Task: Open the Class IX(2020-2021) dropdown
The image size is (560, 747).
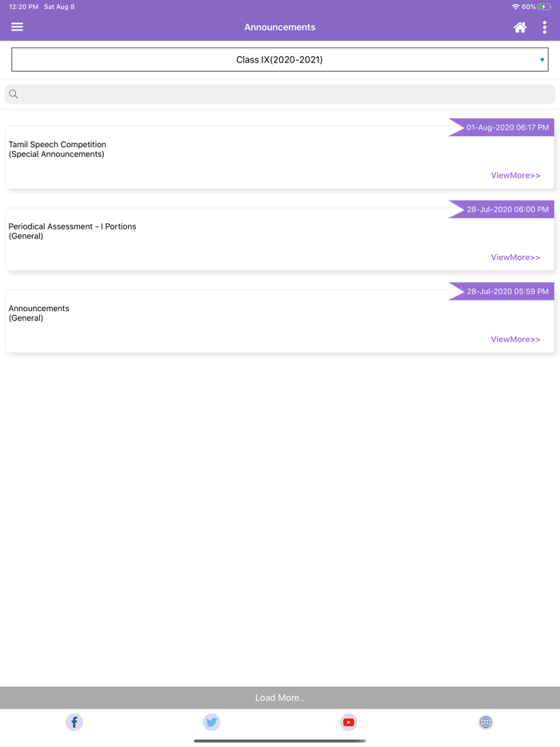Action: [x=280, y=59]
